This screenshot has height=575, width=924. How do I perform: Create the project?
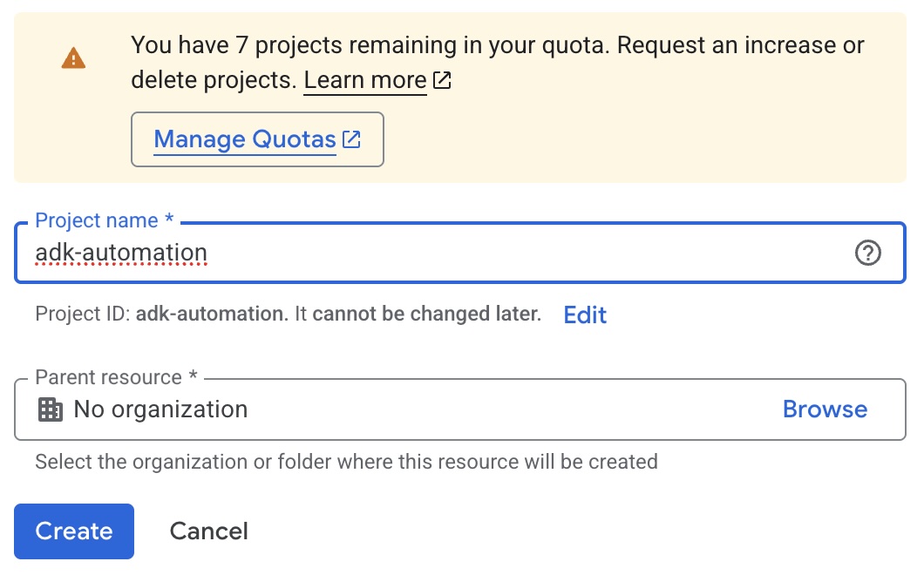point(74,531)
